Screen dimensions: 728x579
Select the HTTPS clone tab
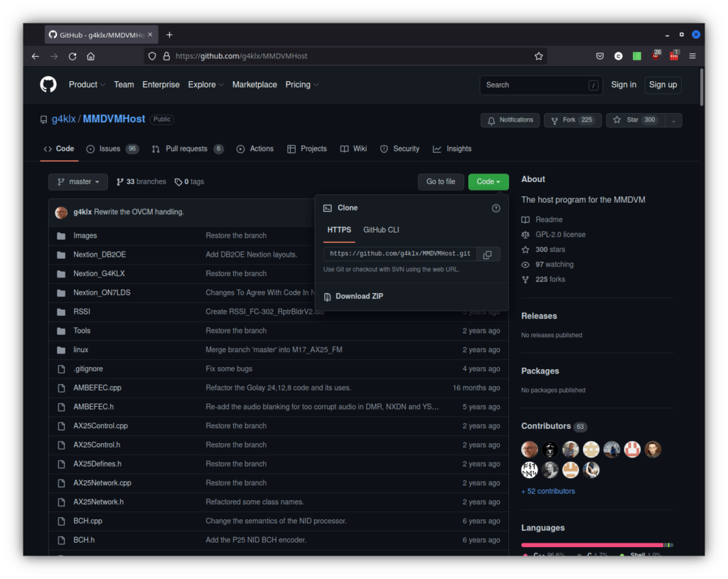coord(339,230)
